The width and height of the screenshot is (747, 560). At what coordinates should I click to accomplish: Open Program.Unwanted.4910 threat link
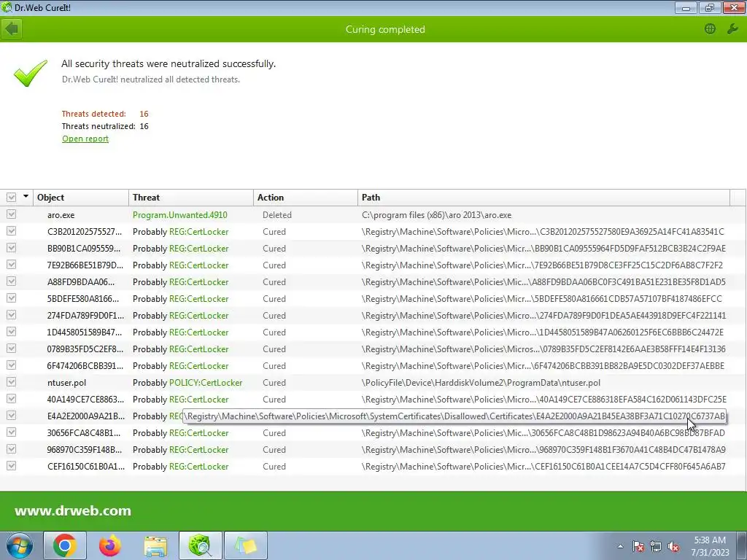pos(180,215)
